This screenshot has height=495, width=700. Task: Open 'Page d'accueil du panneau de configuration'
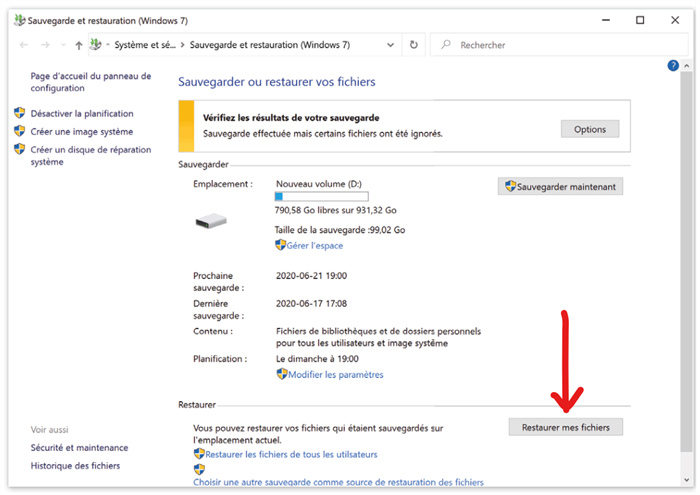coord(91,82)
